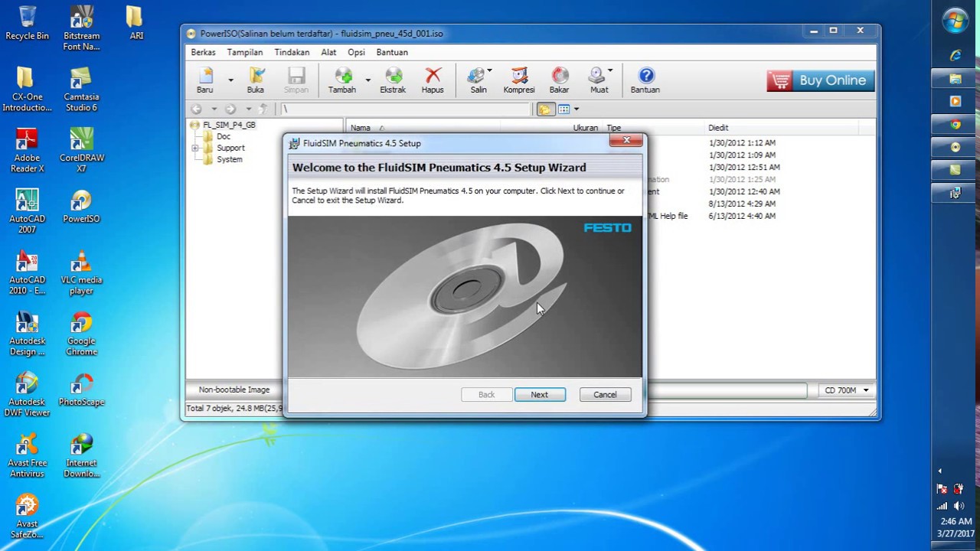This screenshot has width=980, height=551.
Task: Click the Bantuan help question-mark icon
Action: (646, 76)
